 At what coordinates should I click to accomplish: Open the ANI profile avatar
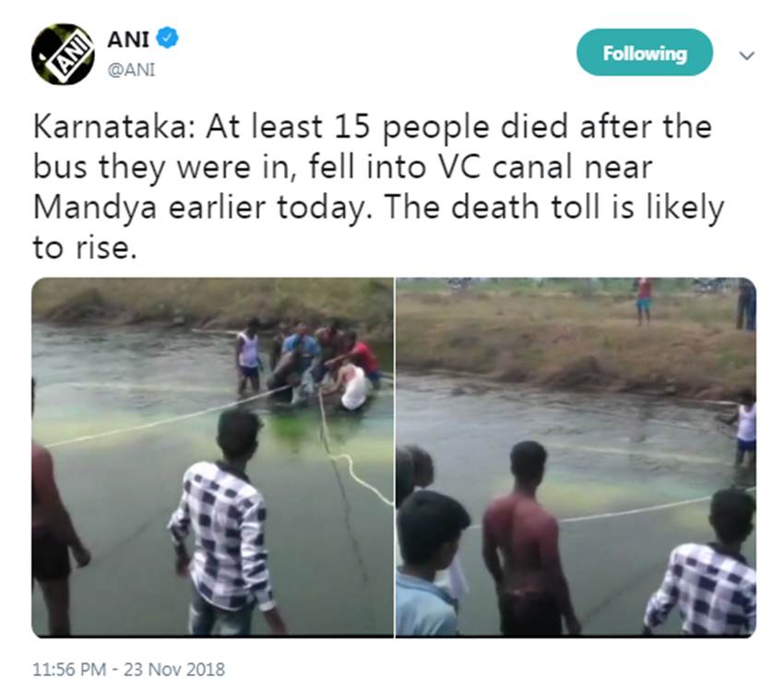[63, 54]
